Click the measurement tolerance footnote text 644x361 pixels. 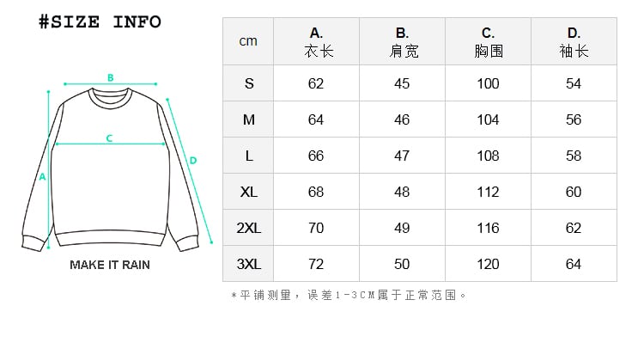349,295
